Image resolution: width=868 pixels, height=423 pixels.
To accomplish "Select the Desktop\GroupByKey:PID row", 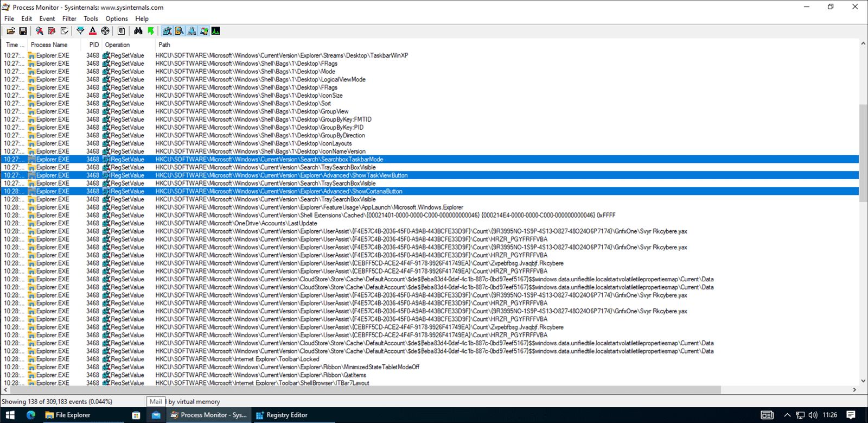I will coord(431,127).
